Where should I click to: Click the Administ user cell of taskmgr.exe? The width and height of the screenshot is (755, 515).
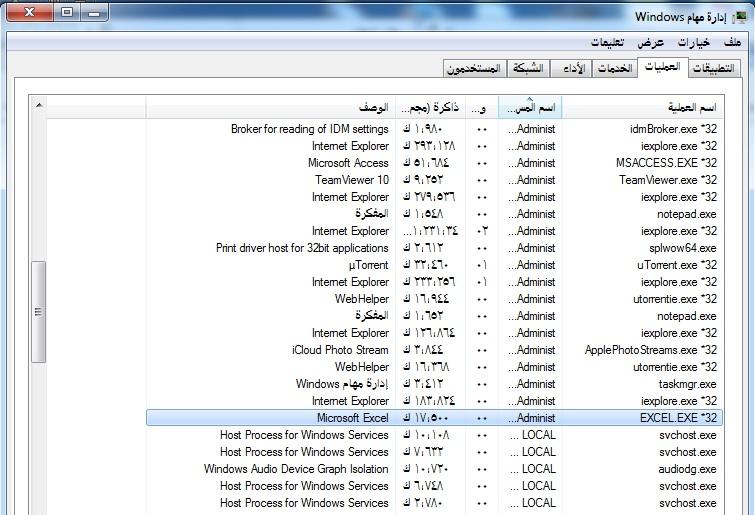pyautogui.click(x=531, y=384)
